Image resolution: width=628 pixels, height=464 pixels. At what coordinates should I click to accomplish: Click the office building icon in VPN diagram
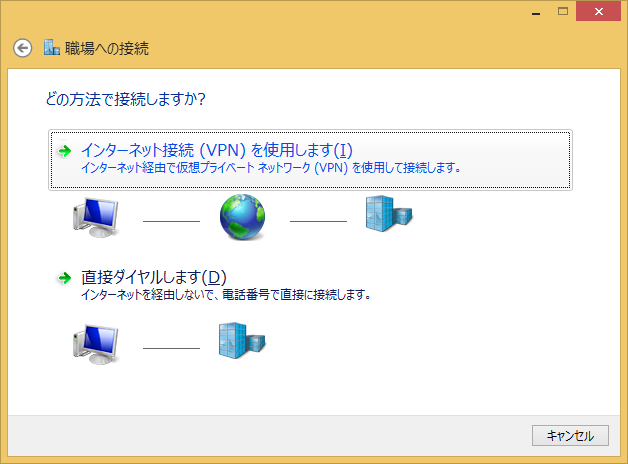388,213
